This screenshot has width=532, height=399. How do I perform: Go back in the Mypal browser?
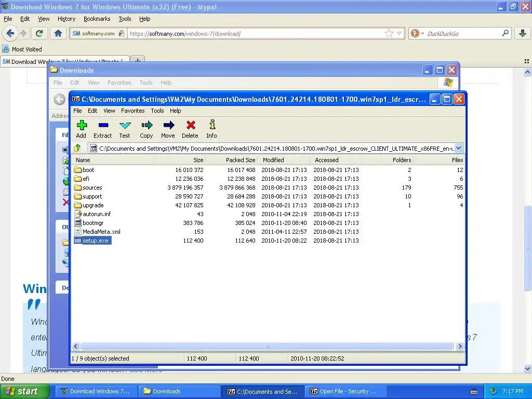pyautogui.click(x=10, y=33)
